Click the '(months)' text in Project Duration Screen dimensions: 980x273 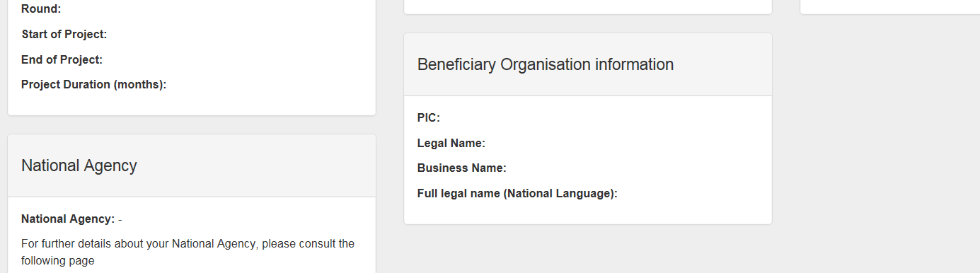click(x=139, y=84)
